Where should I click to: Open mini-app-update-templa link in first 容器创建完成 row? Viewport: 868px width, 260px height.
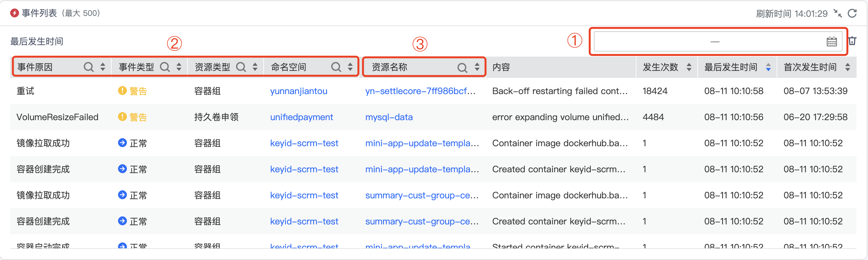(422, 169)
